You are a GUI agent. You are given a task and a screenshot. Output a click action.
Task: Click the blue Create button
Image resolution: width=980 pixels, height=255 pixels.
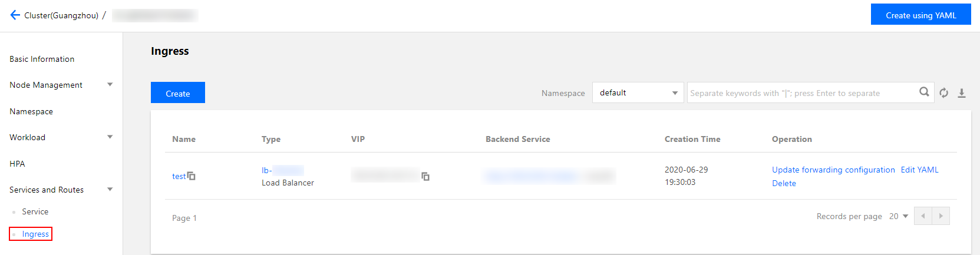178,92
